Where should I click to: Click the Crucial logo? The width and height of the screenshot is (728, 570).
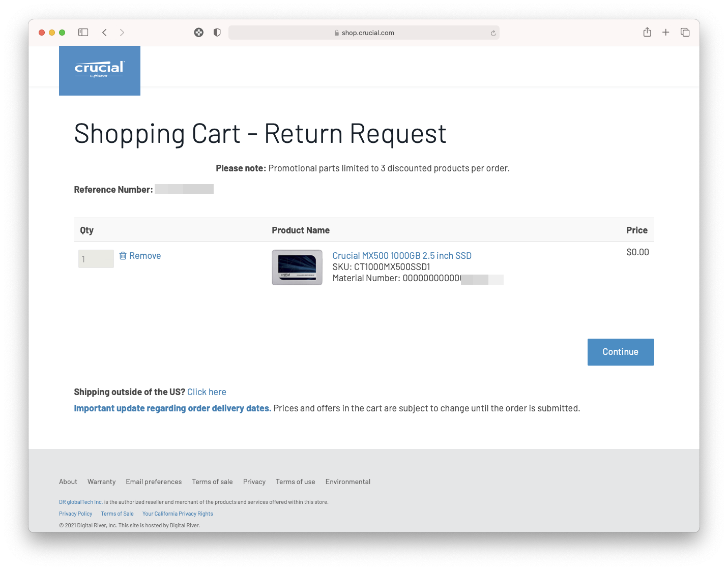pos(100,71)
